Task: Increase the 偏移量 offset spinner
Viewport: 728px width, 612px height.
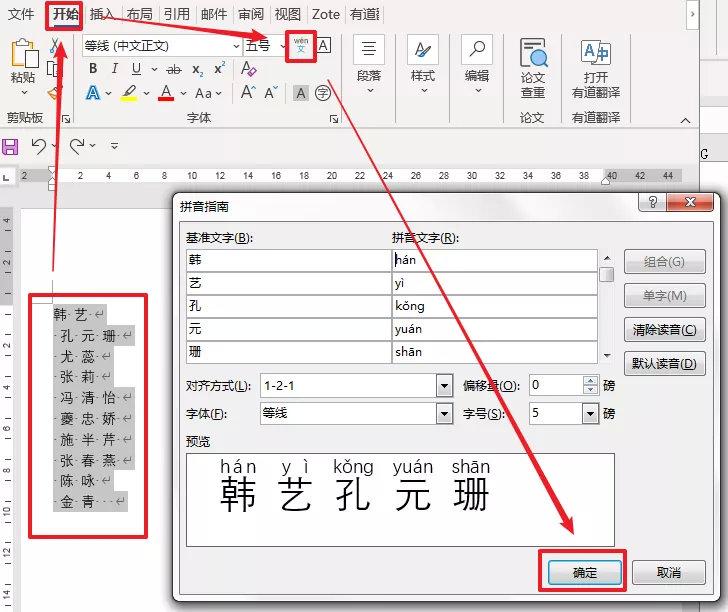Action: (590, 380)
